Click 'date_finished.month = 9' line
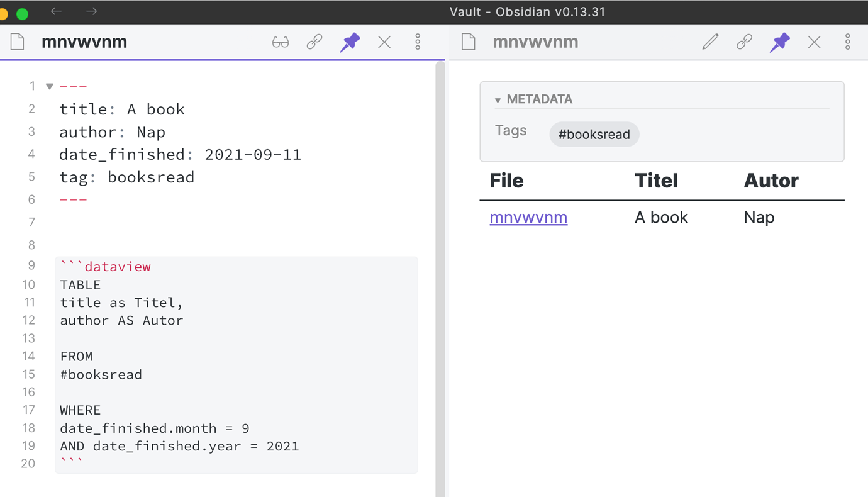868x497 pixels. 155,428
